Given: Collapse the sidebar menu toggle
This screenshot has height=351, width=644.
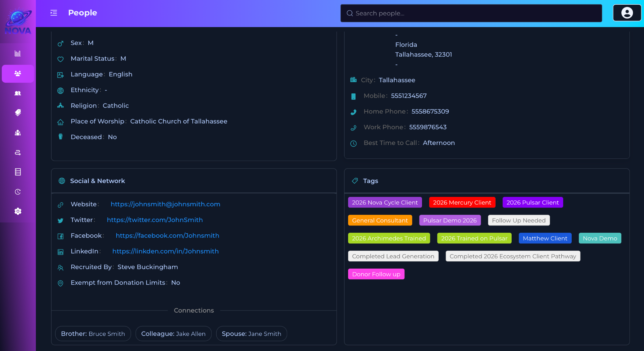Looking at the screenshot, I should click(54, 13).
